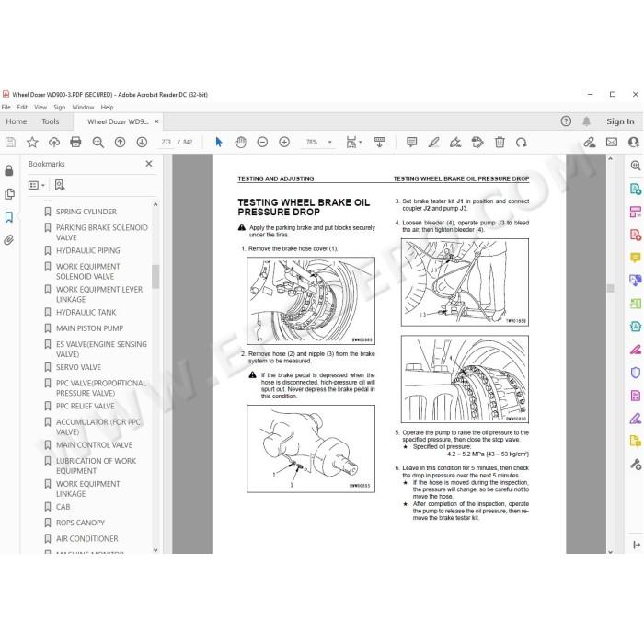The image size is (644, 644).
Task: Open the SERVO VALVE bookmark
Action: click(78, 367)
